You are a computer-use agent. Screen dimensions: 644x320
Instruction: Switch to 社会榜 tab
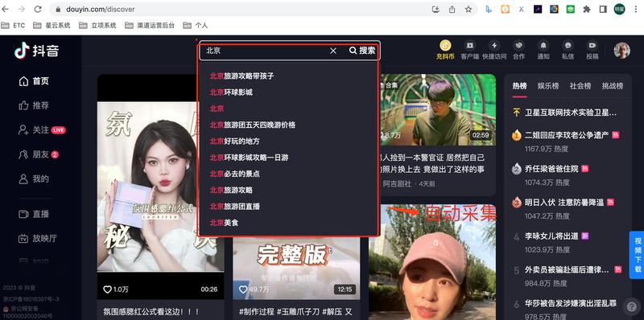tap(580, 86)
